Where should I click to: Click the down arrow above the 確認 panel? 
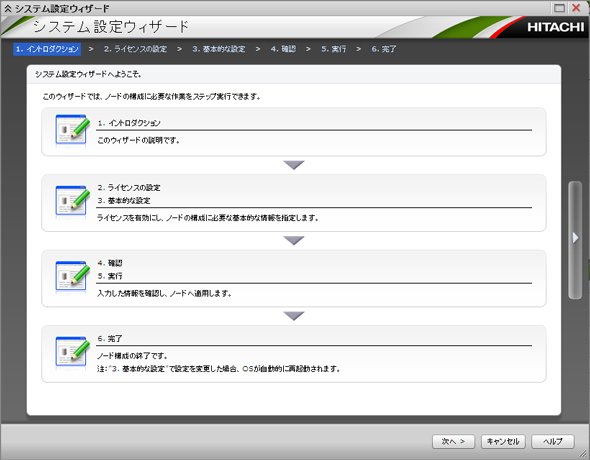(294, 240)
